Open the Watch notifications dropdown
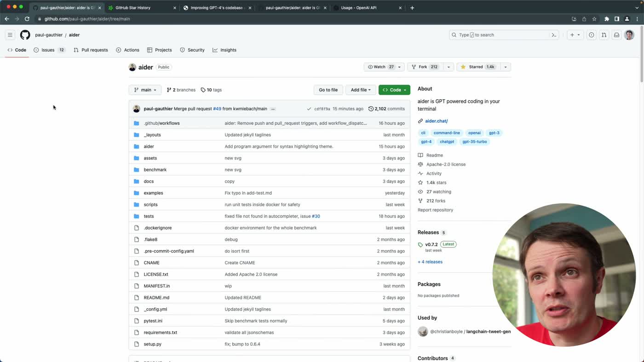 tap(384, 67)
